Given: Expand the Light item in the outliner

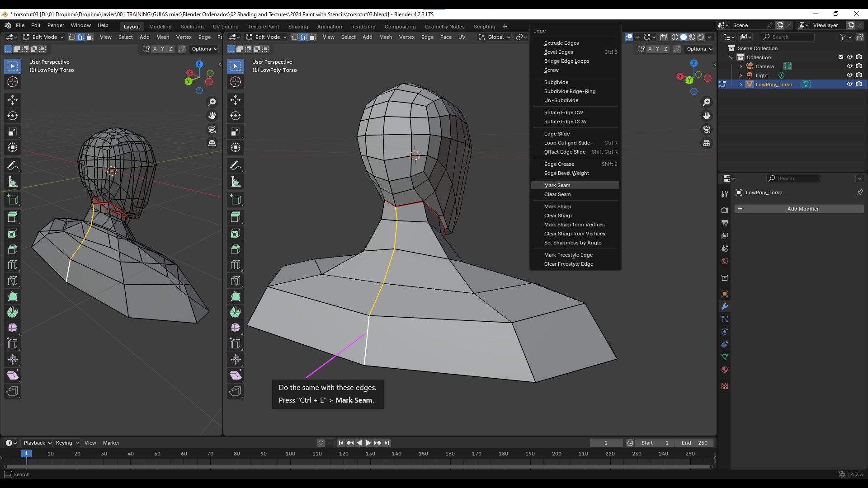Looking at the screenshot, I should (741, 75).
